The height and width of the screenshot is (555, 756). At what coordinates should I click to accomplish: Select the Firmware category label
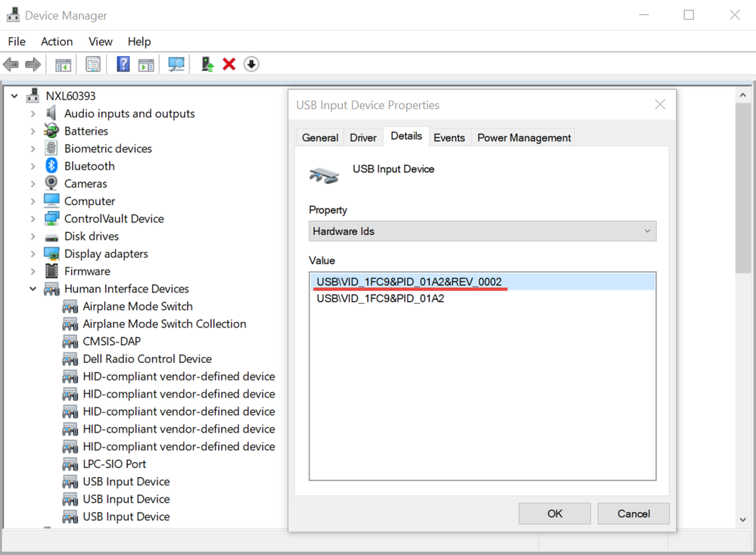tap(87, 271)
